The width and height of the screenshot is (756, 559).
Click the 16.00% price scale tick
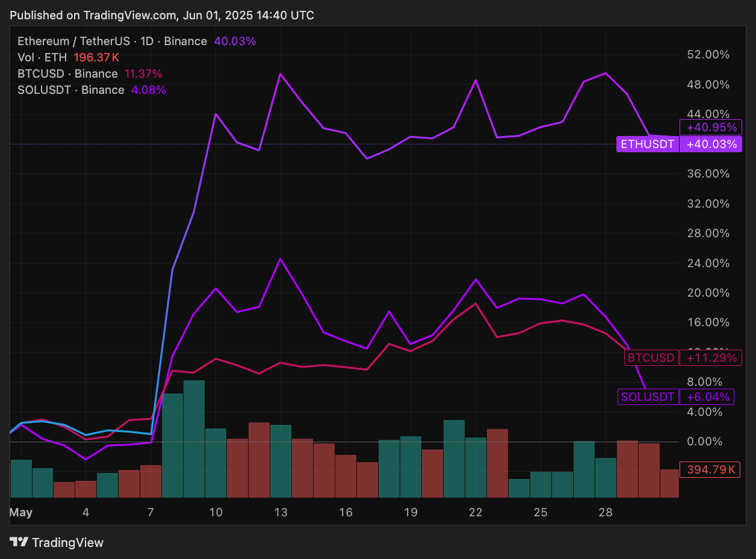[708, 323]
